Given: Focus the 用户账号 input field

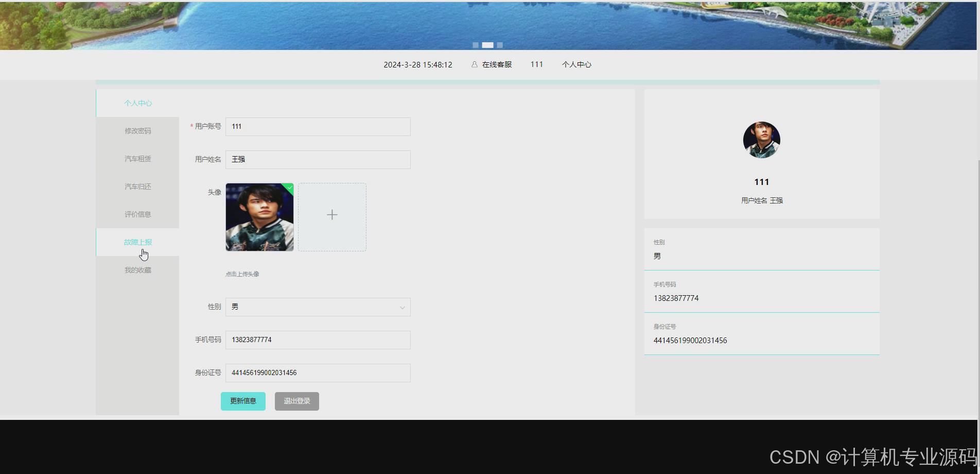Looking at the screenshot, I should [x=318, y=127].
